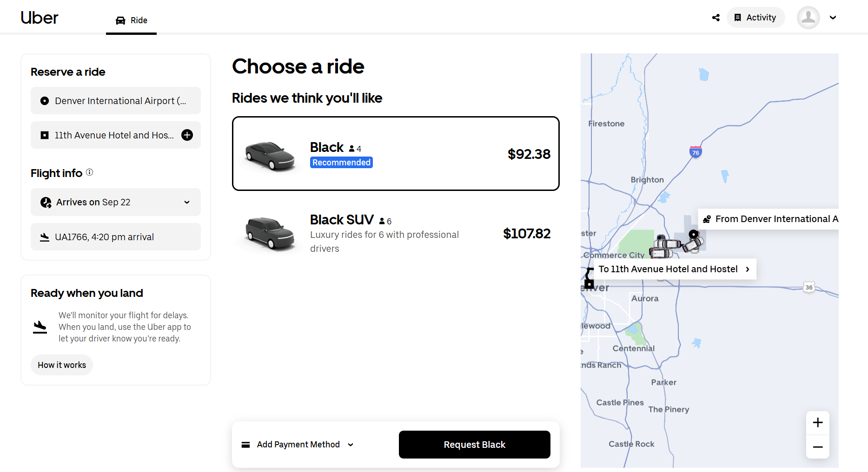Click the Request Black button
Image resolution: width=868 pixels, height=472 pixels.
pos(475,445)
